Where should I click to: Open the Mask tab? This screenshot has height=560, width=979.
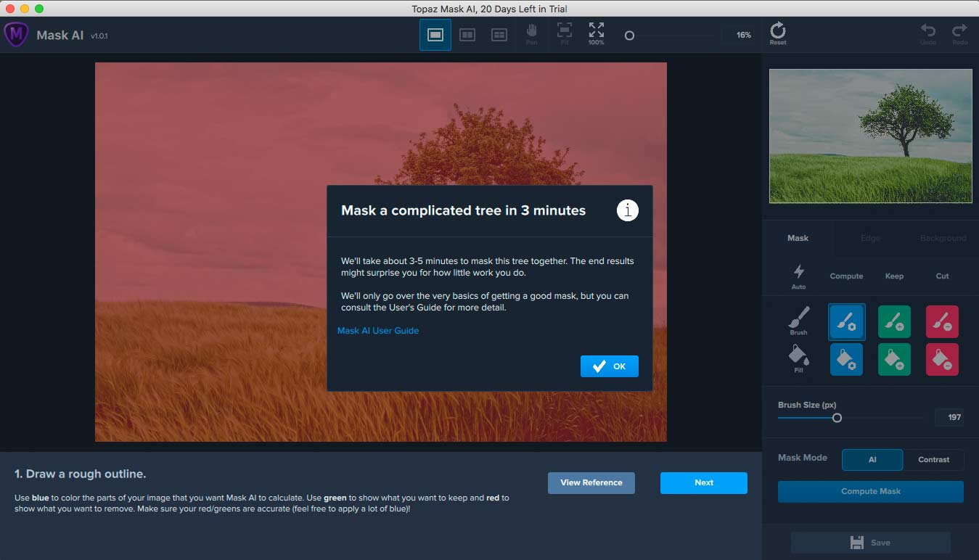click(798, 238)
